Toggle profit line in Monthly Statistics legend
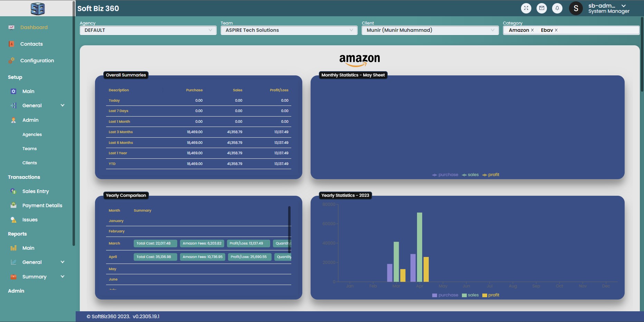The image size is (644, 322). point(491,175)
